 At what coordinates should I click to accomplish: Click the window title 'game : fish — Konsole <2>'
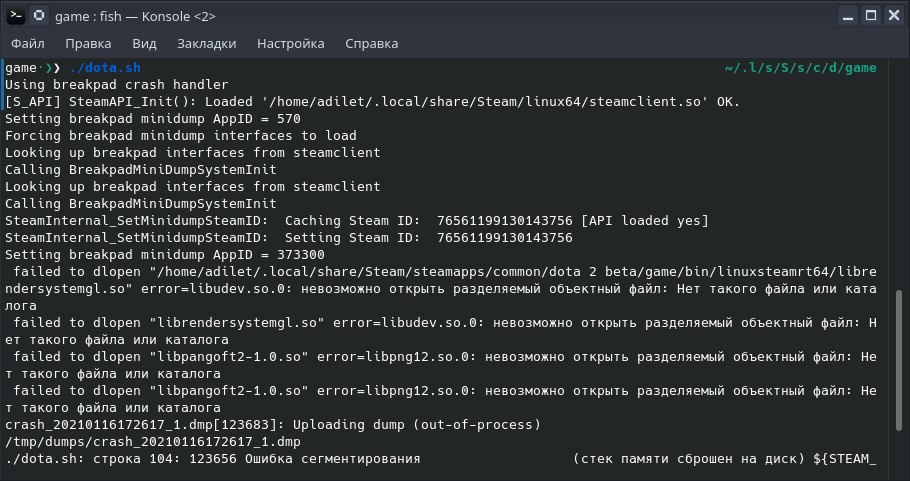pyautogui.click(x=135, y=16)
